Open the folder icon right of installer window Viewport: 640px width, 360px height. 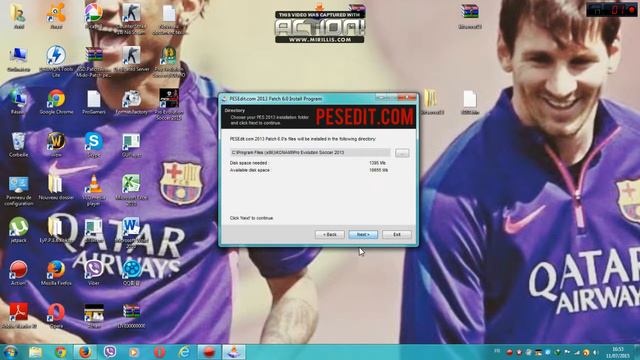pyautogui.click(x=431, y=102)
